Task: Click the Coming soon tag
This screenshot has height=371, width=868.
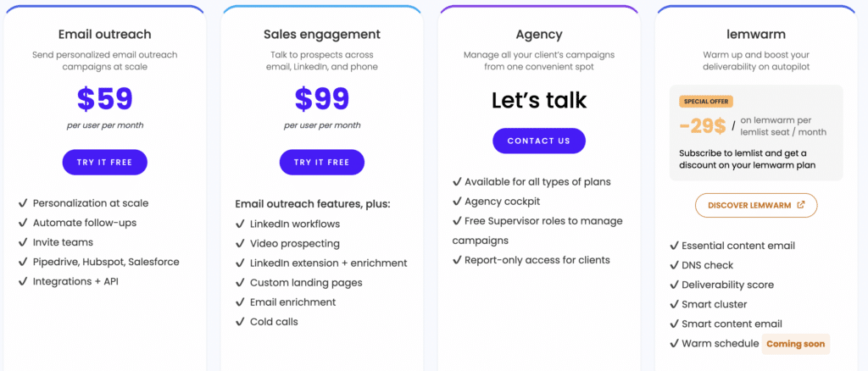Action: point(795,343)
